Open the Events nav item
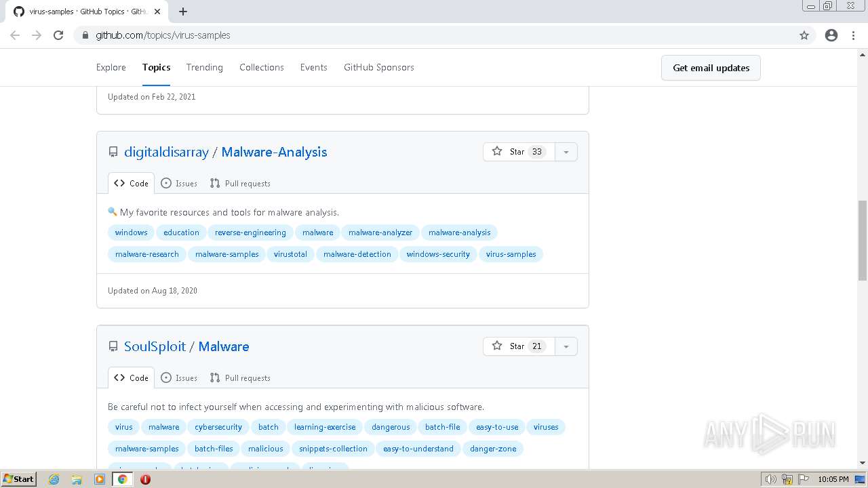 point(314,67)
